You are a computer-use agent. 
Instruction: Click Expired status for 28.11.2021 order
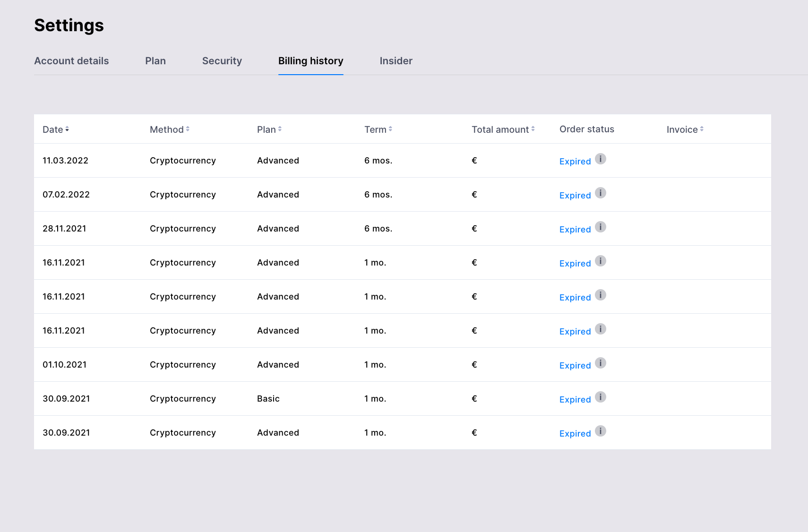click(575, 230)
